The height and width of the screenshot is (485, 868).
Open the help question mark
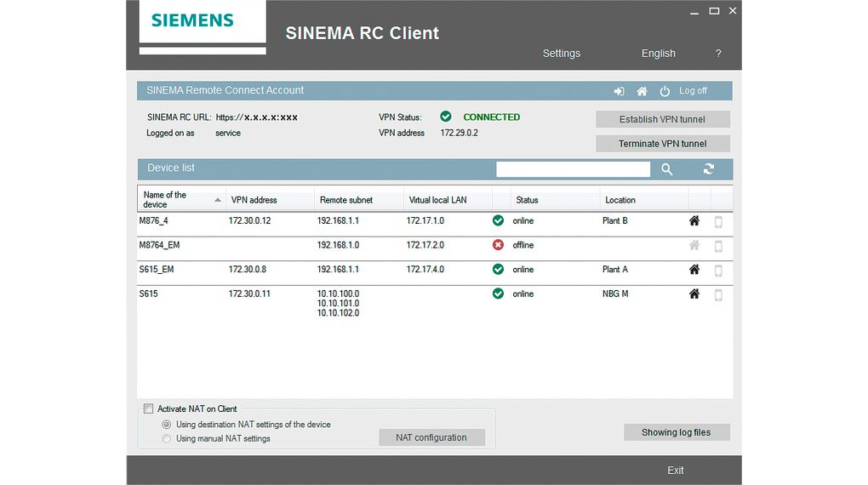pos(718,53)
